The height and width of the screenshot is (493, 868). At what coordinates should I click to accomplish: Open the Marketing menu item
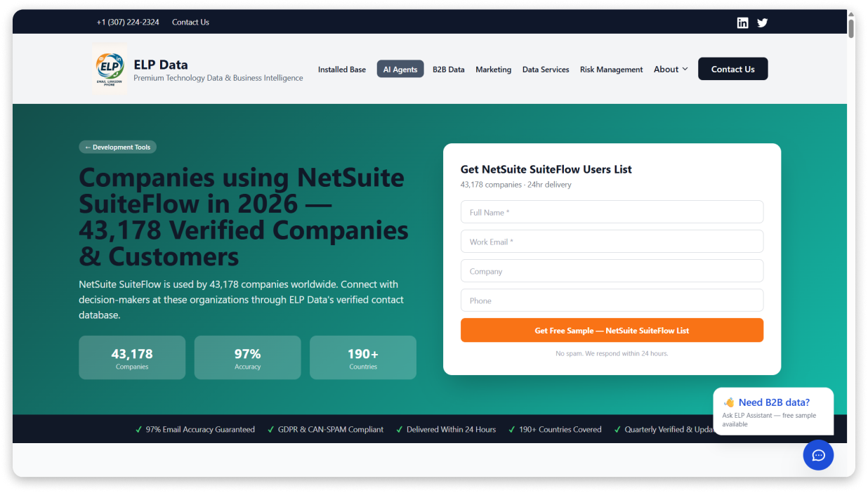click(x=494, y=70)
